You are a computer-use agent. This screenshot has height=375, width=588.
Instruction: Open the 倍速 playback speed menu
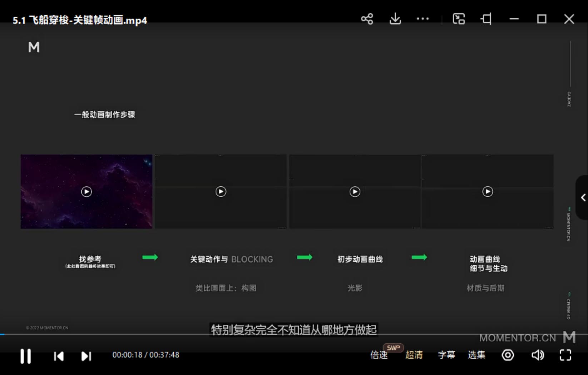379,355
